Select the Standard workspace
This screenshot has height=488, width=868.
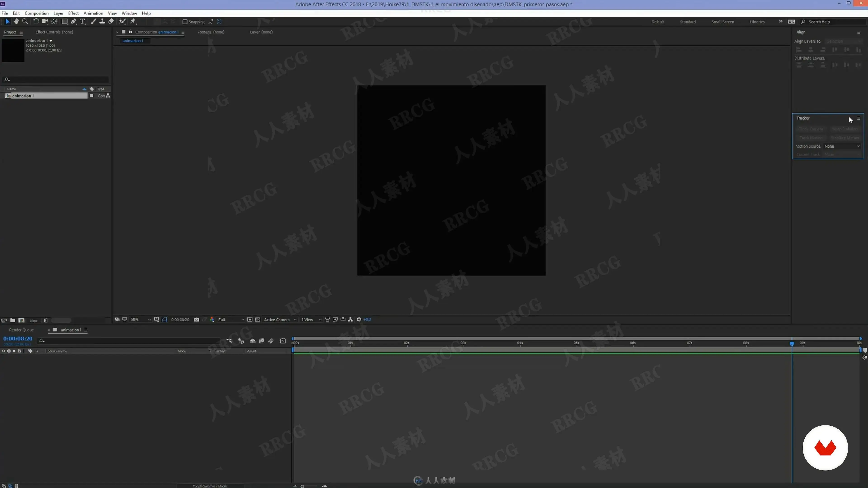687,22
